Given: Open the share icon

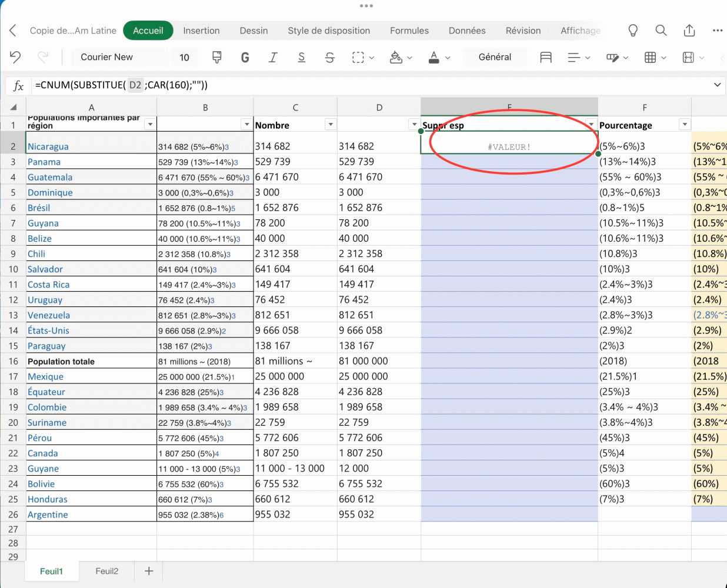Looking at the screenshot, I should pyautogui.click(x=689, y=31).
